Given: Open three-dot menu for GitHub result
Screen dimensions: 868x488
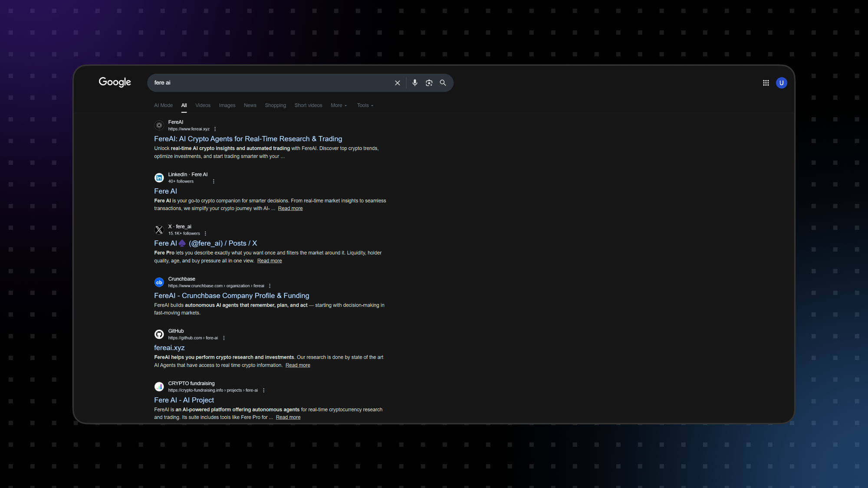Looking at the screenshot, I should (x=224, y=338).
